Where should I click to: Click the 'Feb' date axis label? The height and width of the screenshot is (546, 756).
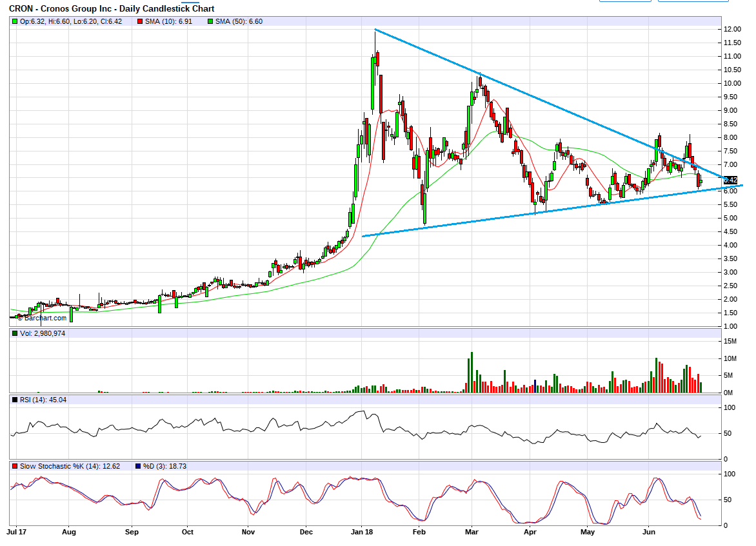pyautogui.click(x=419, y=532)
